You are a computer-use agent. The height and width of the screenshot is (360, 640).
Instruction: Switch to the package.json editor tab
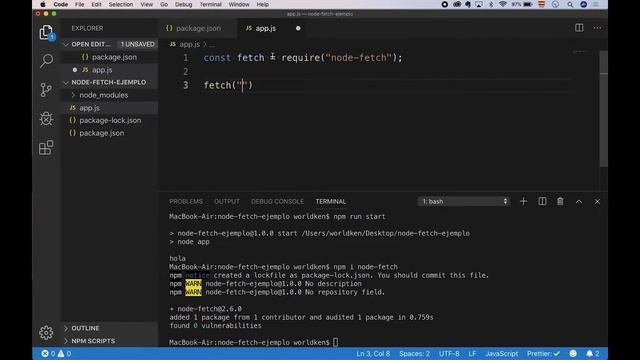(198, 28)
